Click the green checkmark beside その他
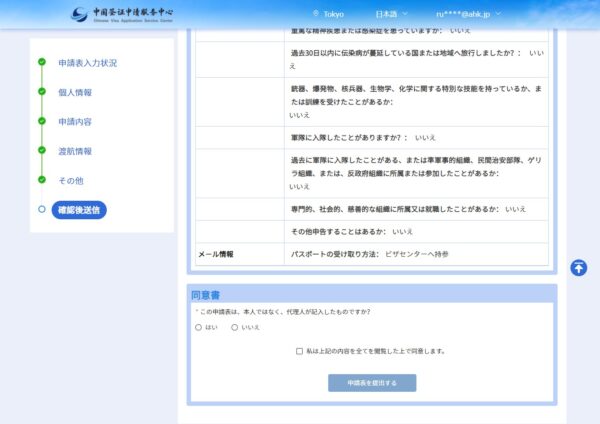 coord(42,180)
